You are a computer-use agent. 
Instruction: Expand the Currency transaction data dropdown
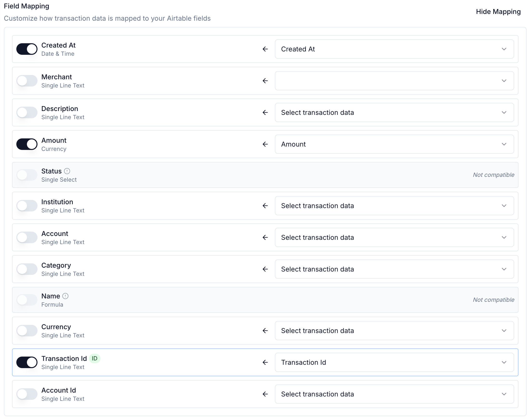point(394,331)
